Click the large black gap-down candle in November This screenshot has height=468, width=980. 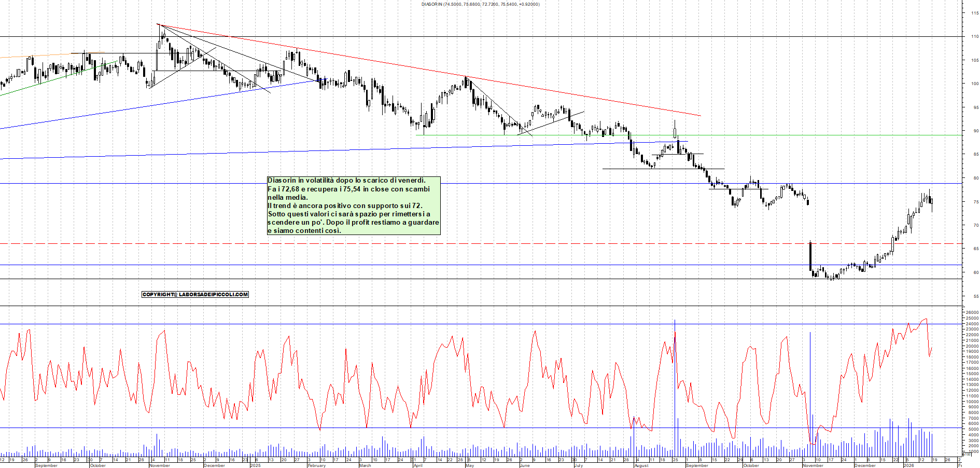(810, 255)
